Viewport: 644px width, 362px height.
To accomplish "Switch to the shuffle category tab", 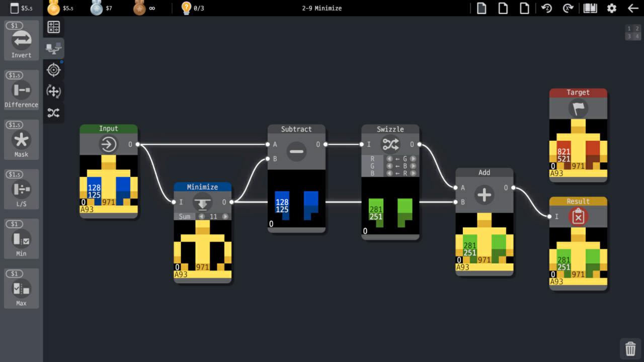I will (x=53, y=113).
